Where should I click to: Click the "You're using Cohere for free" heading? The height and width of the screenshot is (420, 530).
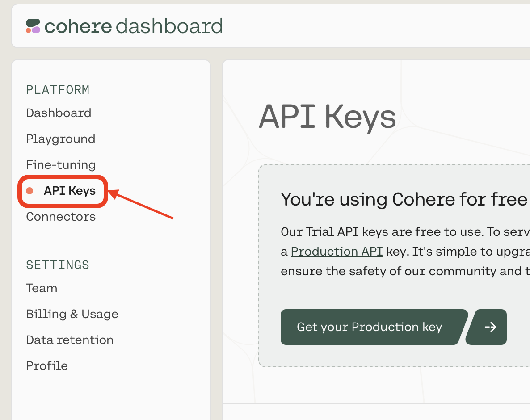(404, 199)
